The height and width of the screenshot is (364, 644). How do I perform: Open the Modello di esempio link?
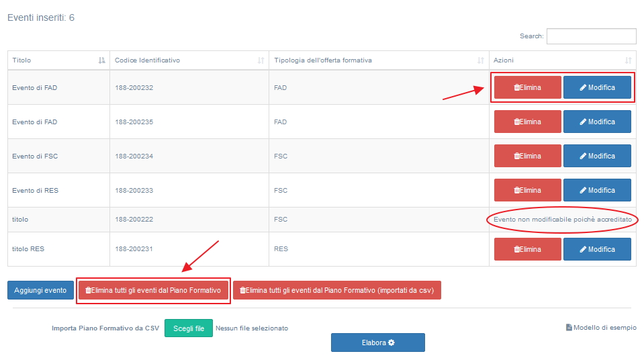(x=601, y=328)
